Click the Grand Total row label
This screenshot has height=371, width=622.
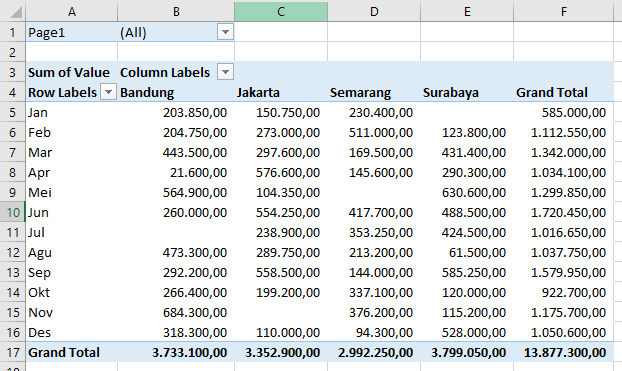[x=64, y=352]
